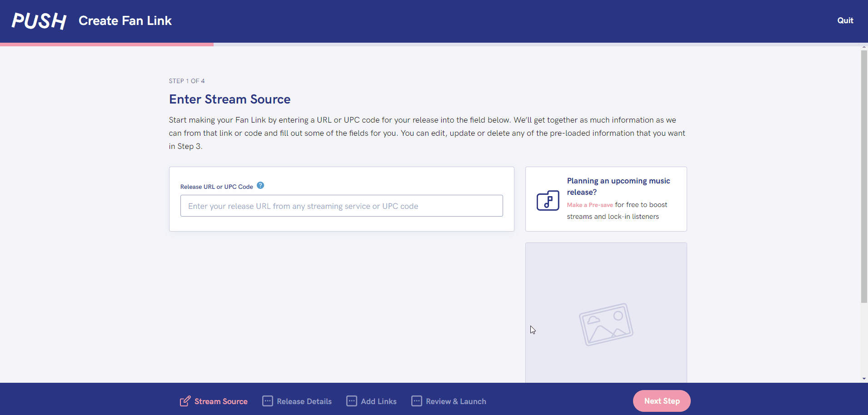Select the Release Details dots icon

tap(268, 401)
